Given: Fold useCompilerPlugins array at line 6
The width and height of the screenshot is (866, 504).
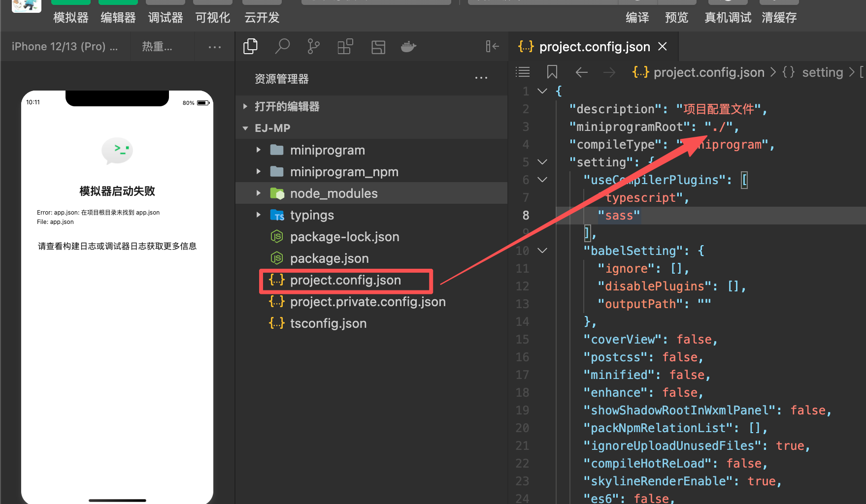Looking at the screenshot, I should [x=542, y=180].
